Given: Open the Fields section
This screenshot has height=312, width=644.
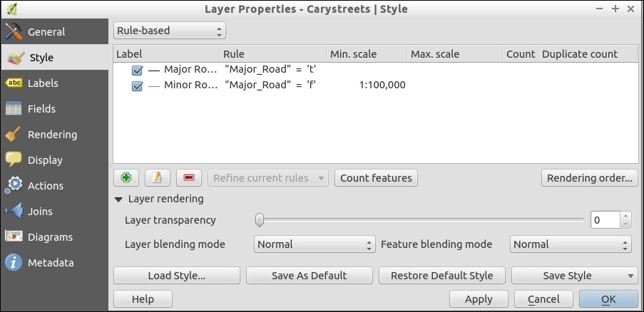Looking at the screenshot, I should (41, 109).
